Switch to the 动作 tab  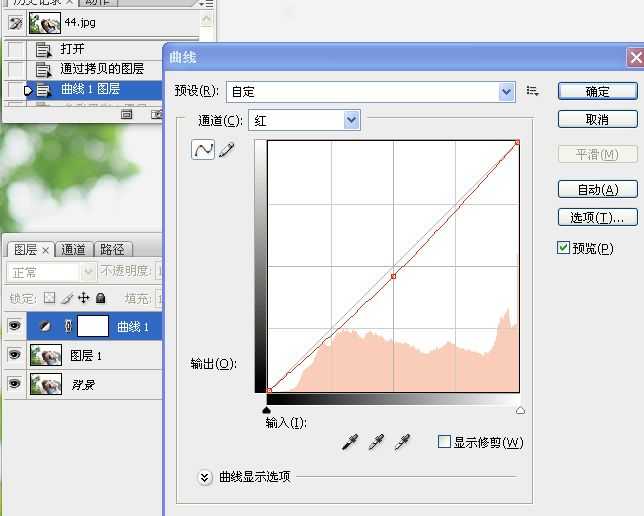[97, 2]
